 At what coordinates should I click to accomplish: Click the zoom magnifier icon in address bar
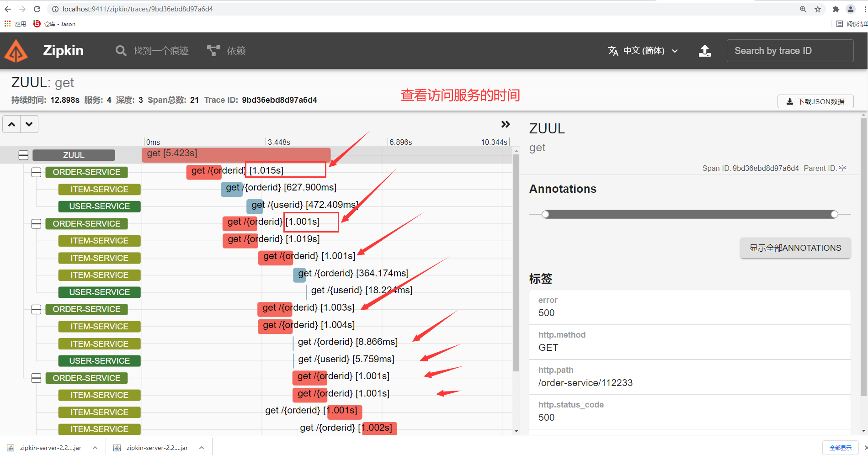coord(803,9)
